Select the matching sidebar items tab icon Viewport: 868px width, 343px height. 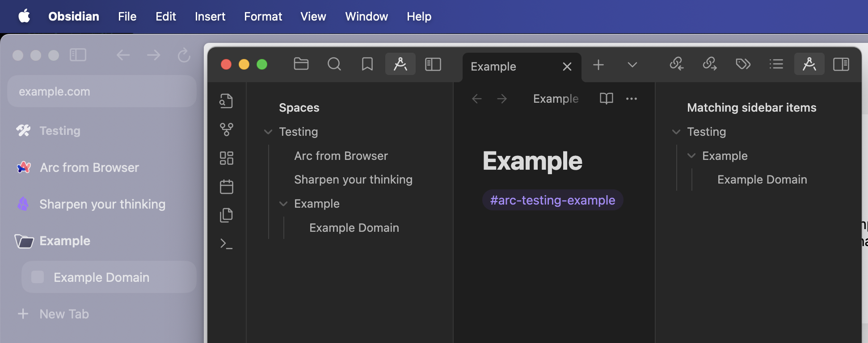[x=809, y=64]
